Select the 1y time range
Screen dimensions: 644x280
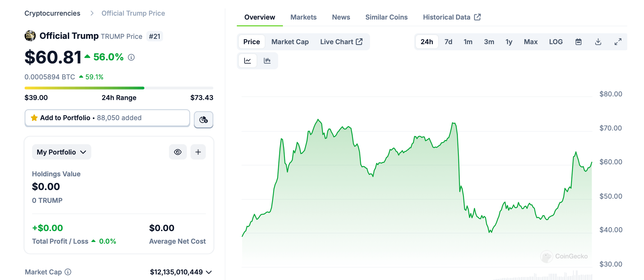[x=509, y=42]
